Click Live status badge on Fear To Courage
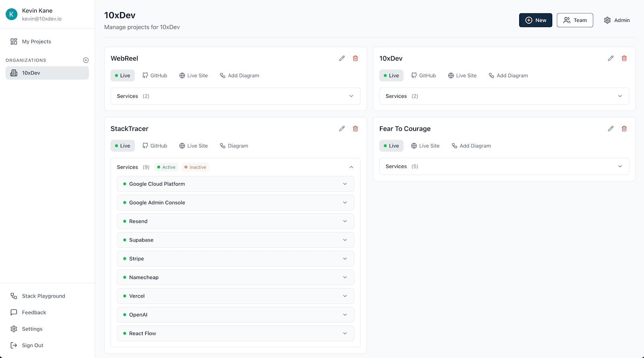644x358 pixels. click(x=391, y=146)
